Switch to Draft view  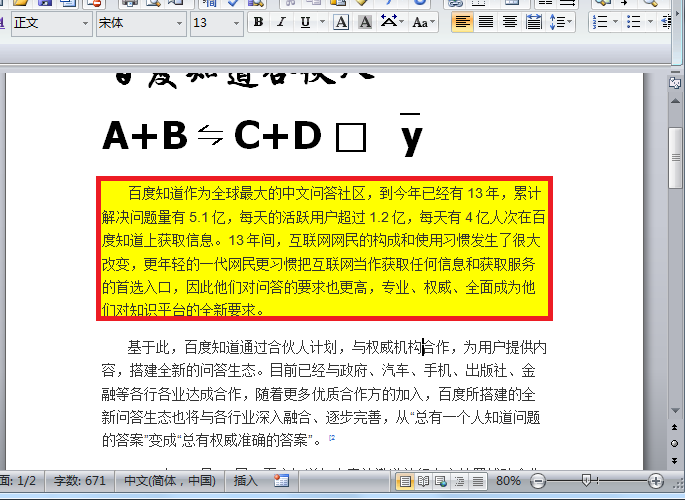pos(478,482)
